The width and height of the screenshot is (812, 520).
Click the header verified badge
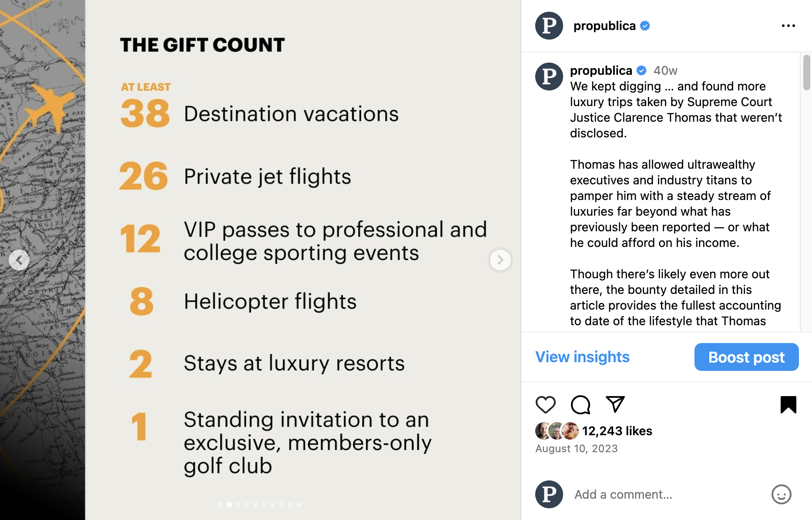coord(645,26)
